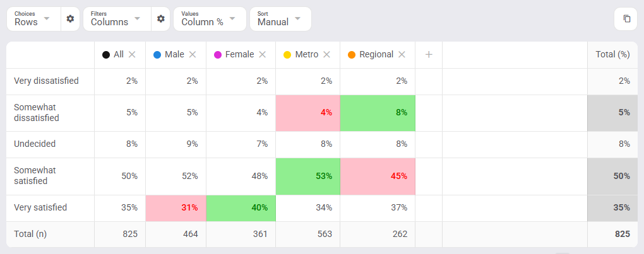Click the Total (%) column header
The height and width of the screenshot is (254, 644).
pos(613,54)
